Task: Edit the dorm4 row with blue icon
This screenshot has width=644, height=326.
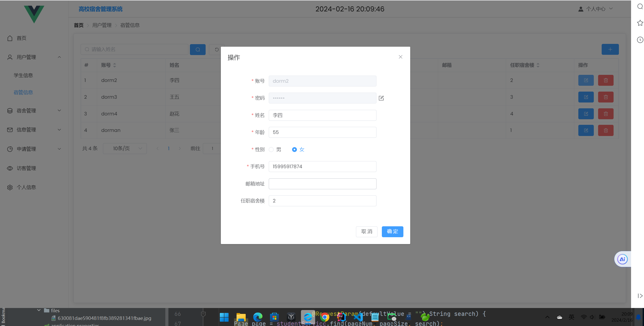Action: pos(586,114)
